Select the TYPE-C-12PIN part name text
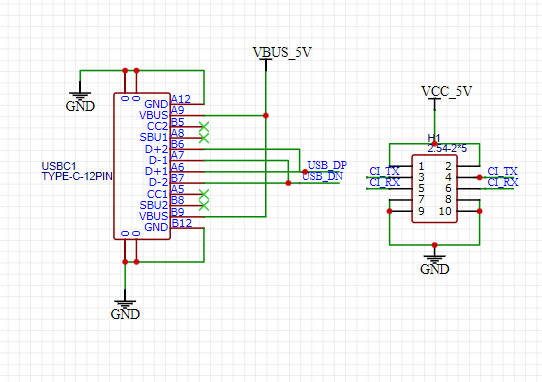 coord(77,176)
